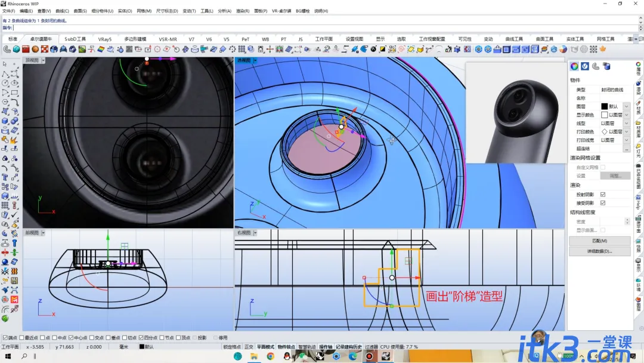The width and height of the screenshot is (644, 363).
Task: Open the QQ penguin taskbar icon
Action: tap(287, 356)
